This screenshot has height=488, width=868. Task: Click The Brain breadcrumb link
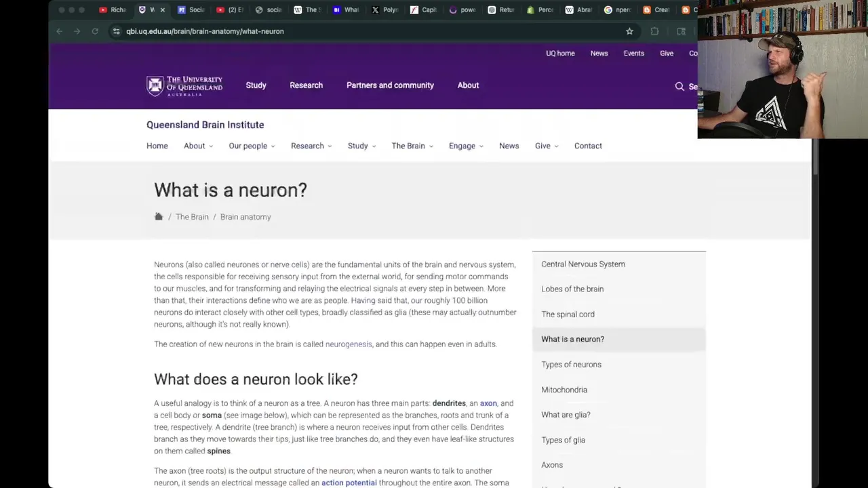pos(192,217)
